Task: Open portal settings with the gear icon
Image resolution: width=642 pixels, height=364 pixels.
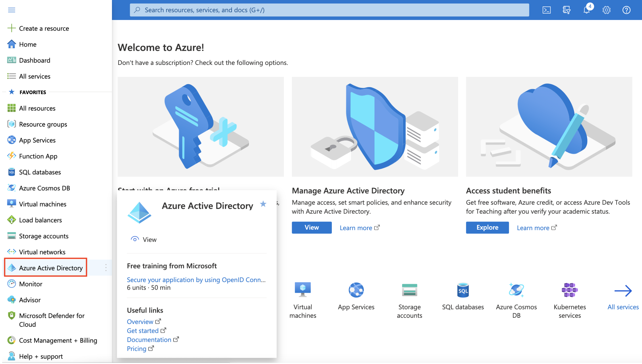Action: tap(607, 10)
